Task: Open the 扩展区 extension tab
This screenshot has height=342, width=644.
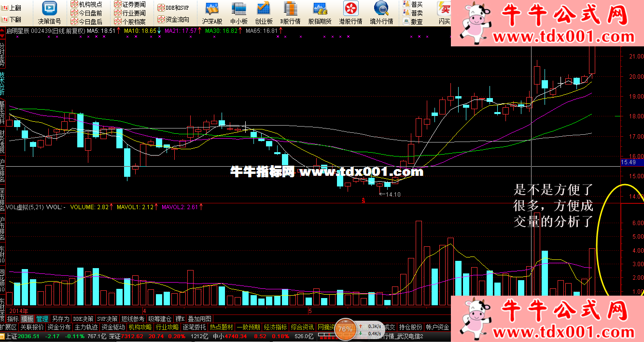Action: pyautogui.click(x=9, y=327)
